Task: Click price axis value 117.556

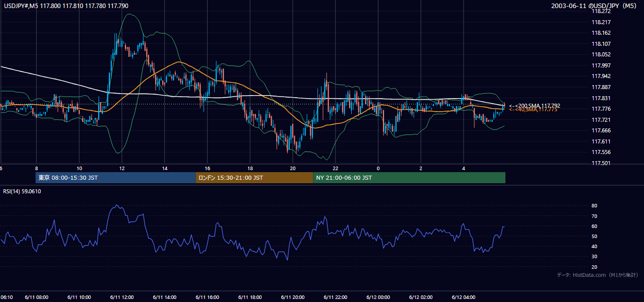Action: pos(600,152)
